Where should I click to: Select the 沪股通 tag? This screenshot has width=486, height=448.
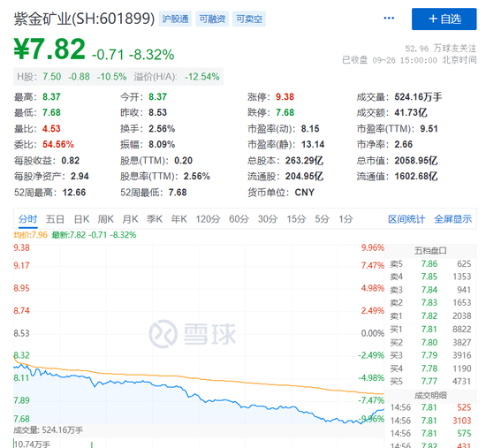175,19
